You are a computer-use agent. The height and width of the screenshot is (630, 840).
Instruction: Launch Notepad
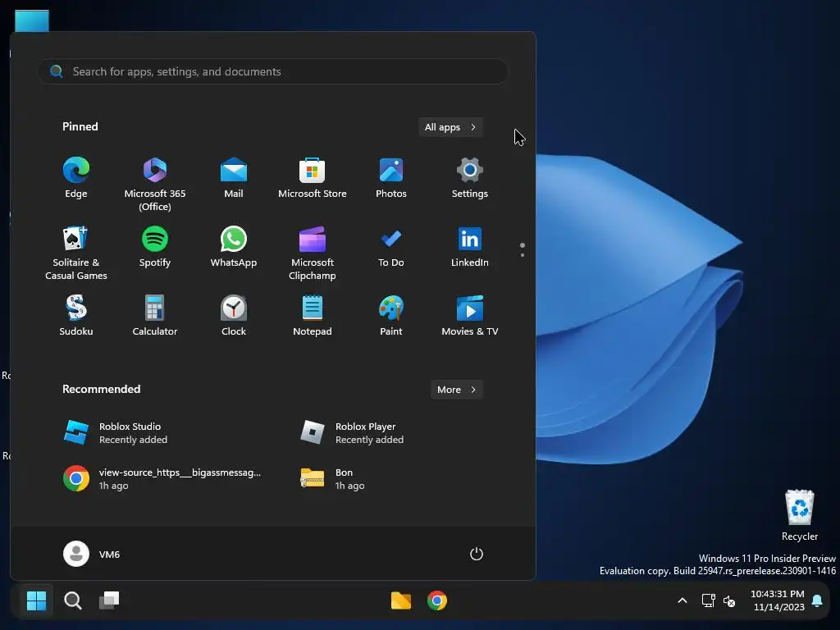click(x=313, y=316)
